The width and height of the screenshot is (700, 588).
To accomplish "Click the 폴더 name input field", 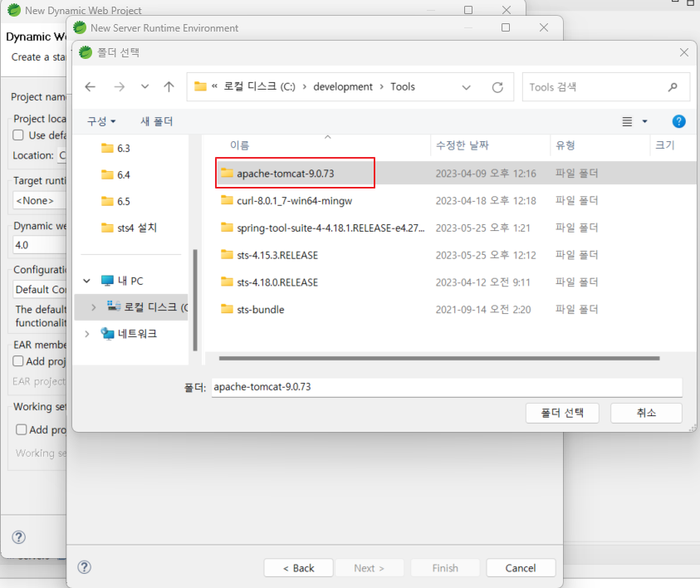I will (x=447, y=387).
